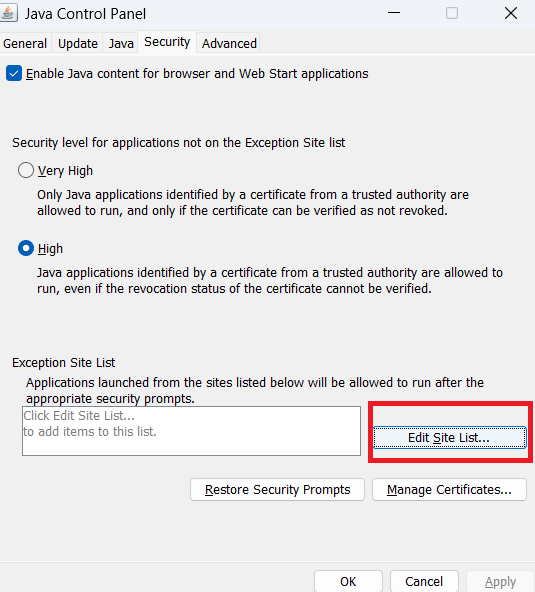The image size is (535, 592).
Task: Switch to the General tab
Action: tap(25, 43)
